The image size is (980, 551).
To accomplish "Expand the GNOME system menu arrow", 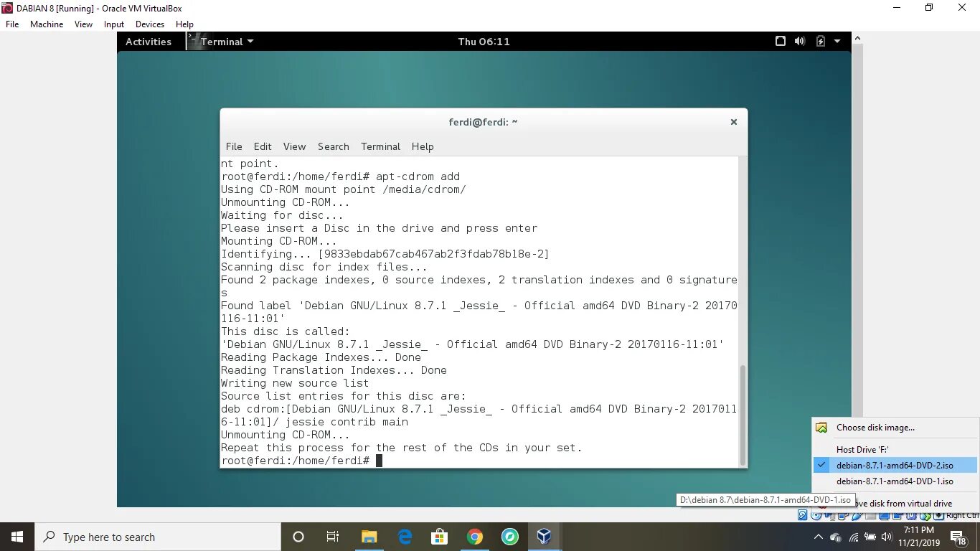I will 837,42.
